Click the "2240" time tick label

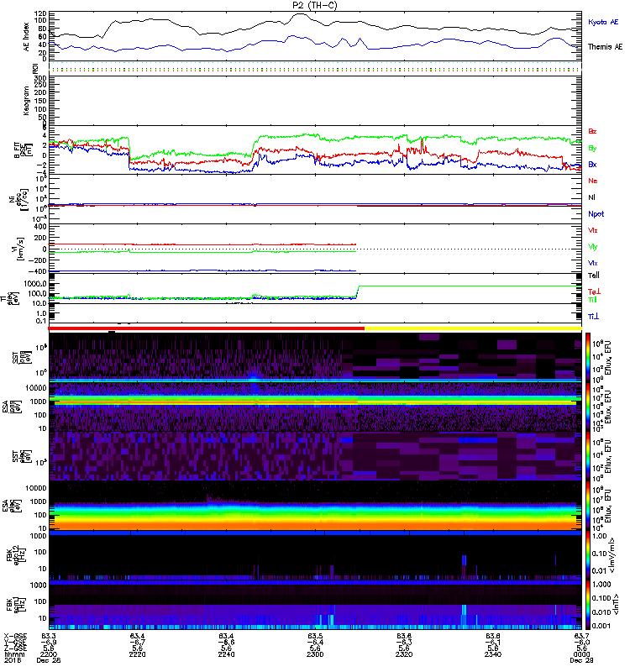226,654
